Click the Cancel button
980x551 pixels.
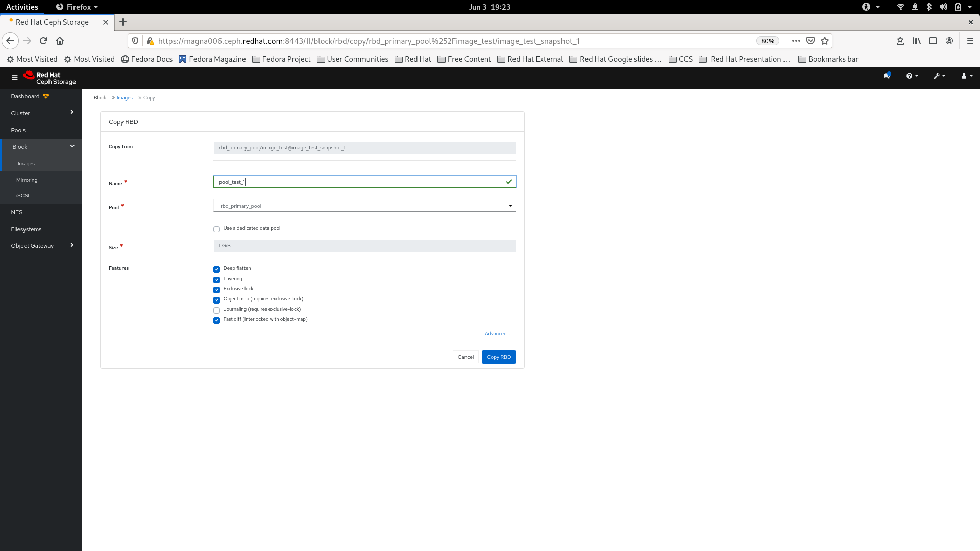466,357
